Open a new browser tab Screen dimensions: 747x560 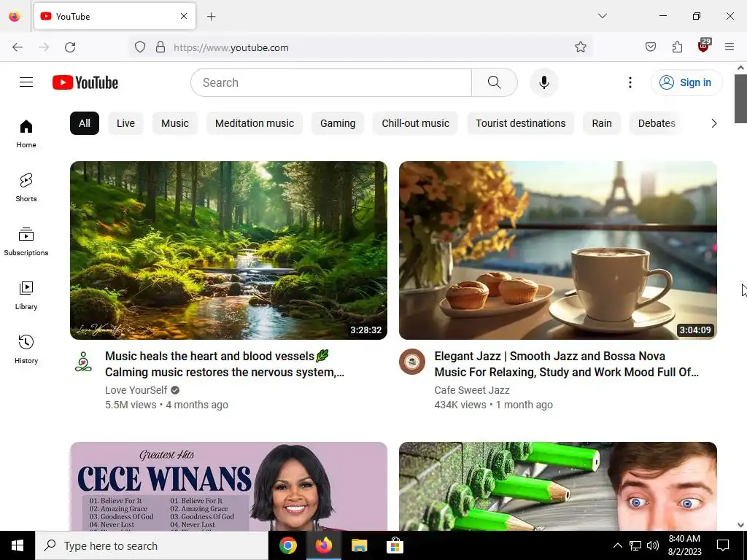[x=212, y=17]
